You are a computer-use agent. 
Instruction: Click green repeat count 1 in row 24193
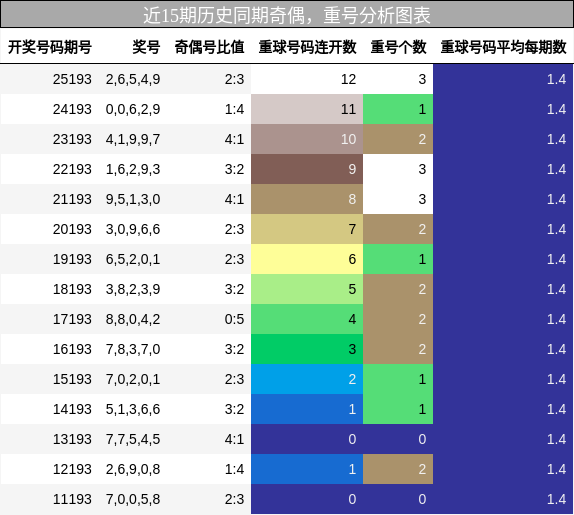click(x=398, y=109)
